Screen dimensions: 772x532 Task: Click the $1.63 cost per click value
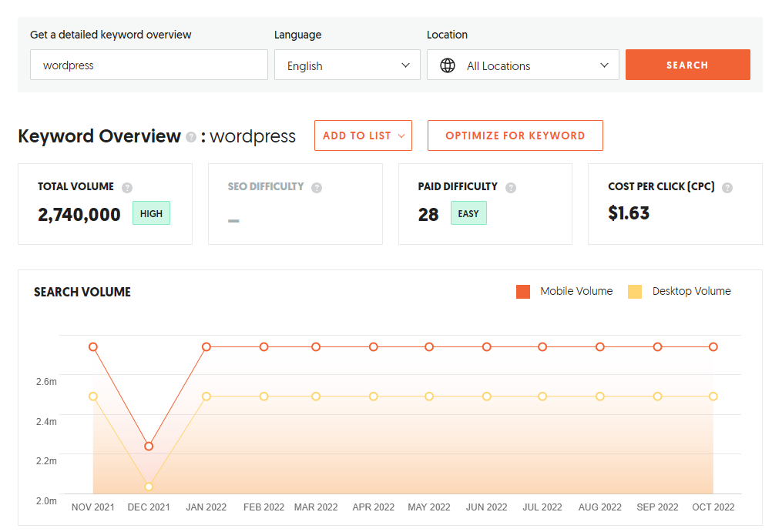pos(629,213)
